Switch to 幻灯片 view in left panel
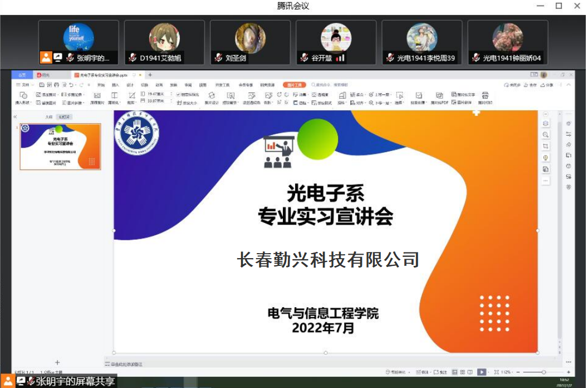Screen dimensions: 588x388 coord(65,117)
